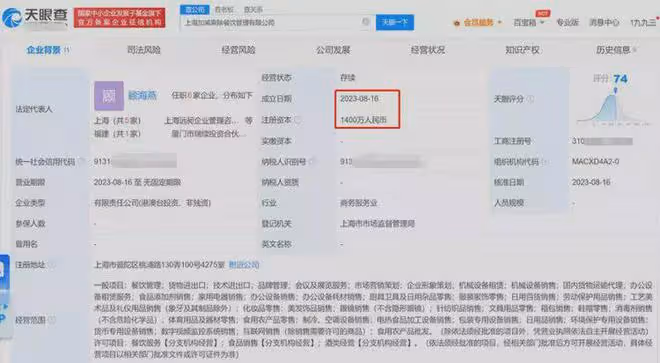Clear the company search box with the X icon
This screenshot has width=660, height=363.
click(366, 21)
